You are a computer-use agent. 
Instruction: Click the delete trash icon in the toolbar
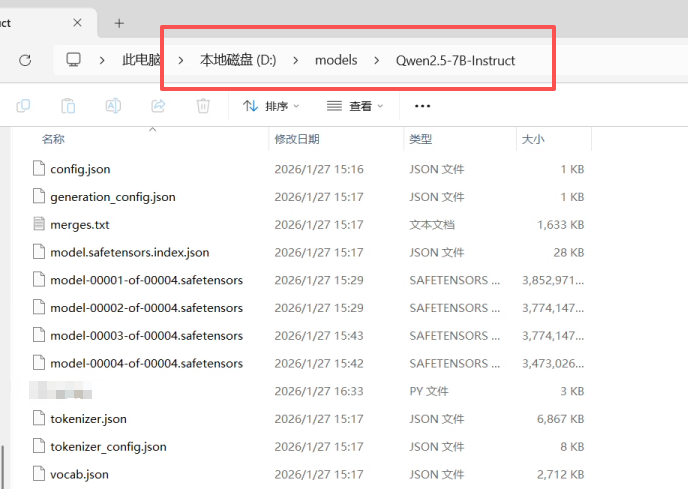203,106
